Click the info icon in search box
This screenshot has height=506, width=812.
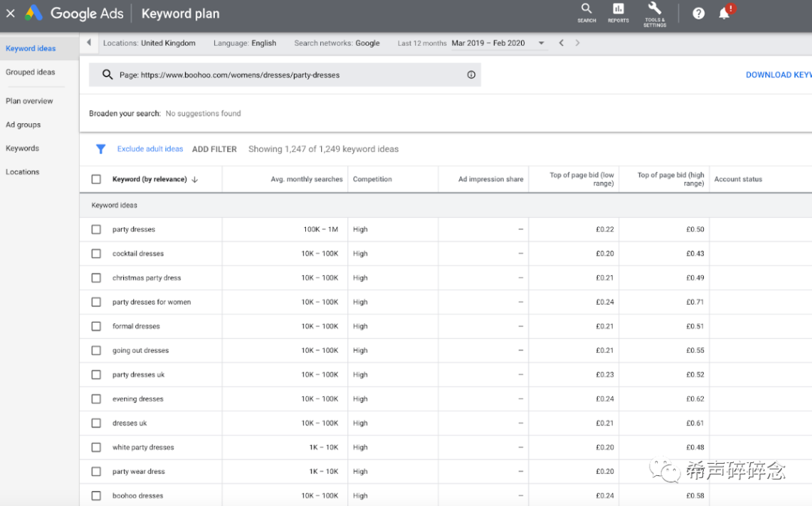[471, 75]
